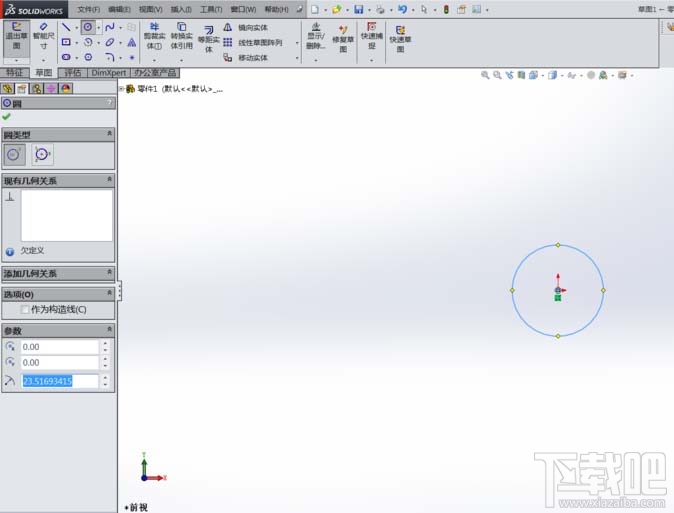This screenshot has height=513, width=674.
Task: Confirm circle with green checkmark
Action: (x=6, y=117)
